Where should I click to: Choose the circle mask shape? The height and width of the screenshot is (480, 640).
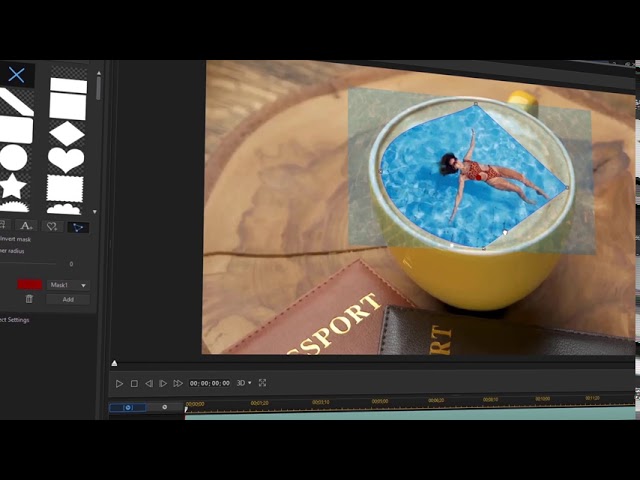coord(13,158)
